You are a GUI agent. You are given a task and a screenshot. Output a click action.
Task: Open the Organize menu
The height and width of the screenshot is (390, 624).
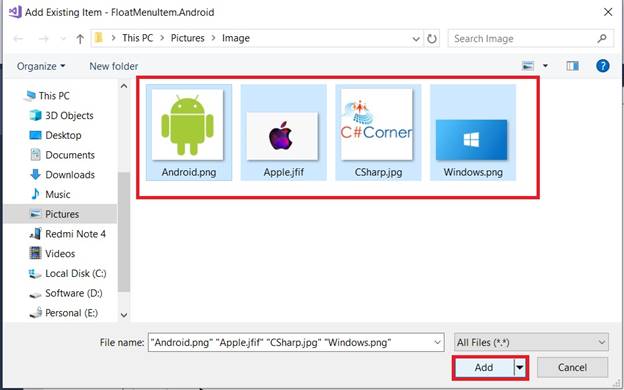41,66
